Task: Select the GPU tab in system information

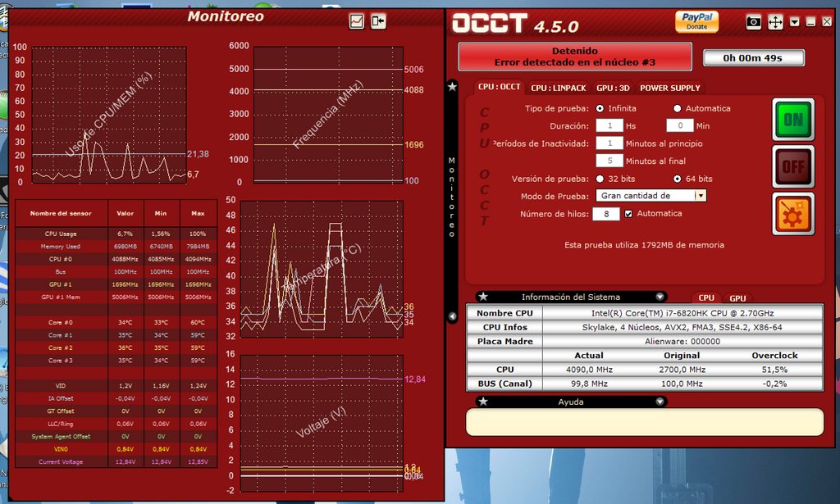Action: tap(737, 298)
